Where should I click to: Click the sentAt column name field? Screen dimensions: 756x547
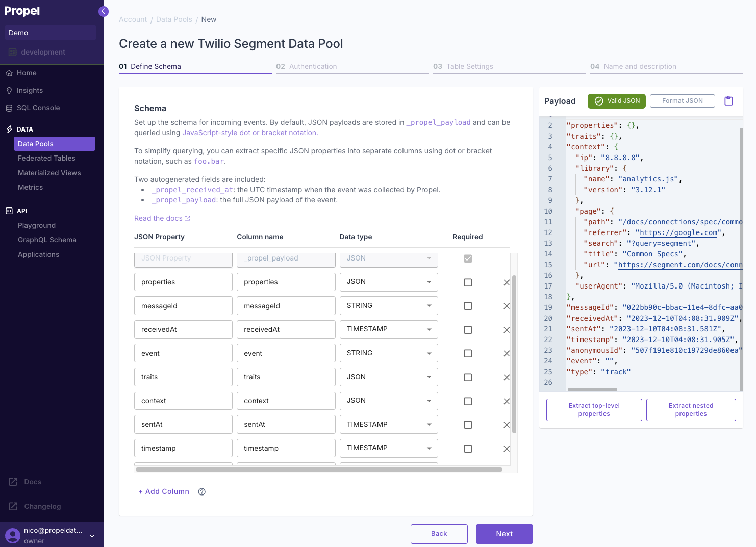click(286, 424)
